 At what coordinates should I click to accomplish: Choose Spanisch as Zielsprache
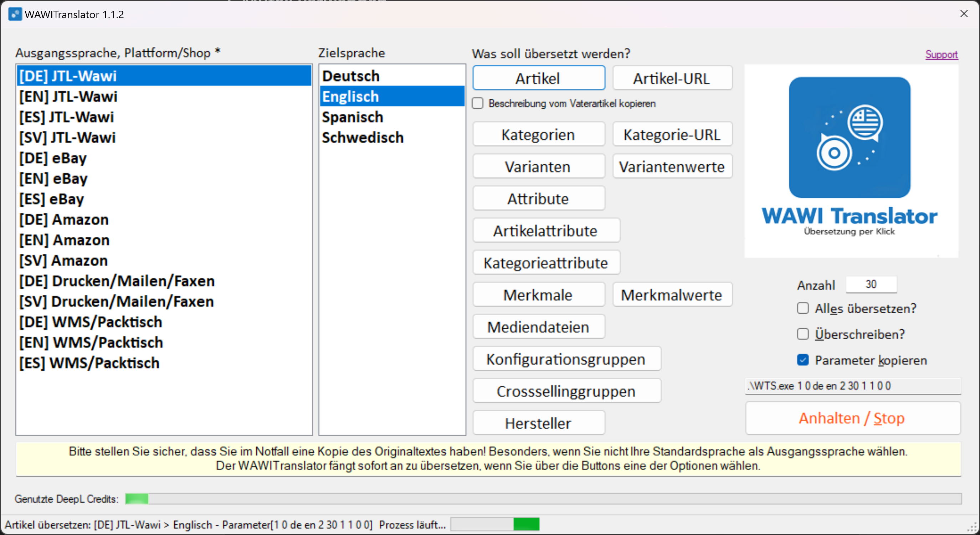[392, 117]
